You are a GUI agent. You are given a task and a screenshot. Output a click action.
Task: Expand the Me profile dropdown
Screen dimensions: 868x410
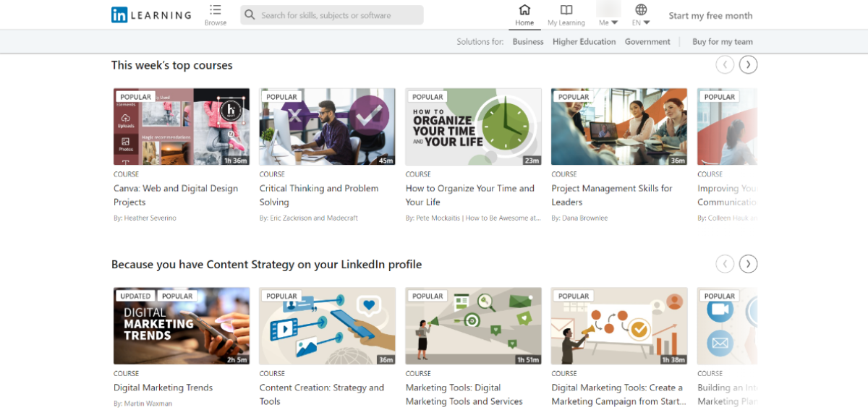(608, 22)
